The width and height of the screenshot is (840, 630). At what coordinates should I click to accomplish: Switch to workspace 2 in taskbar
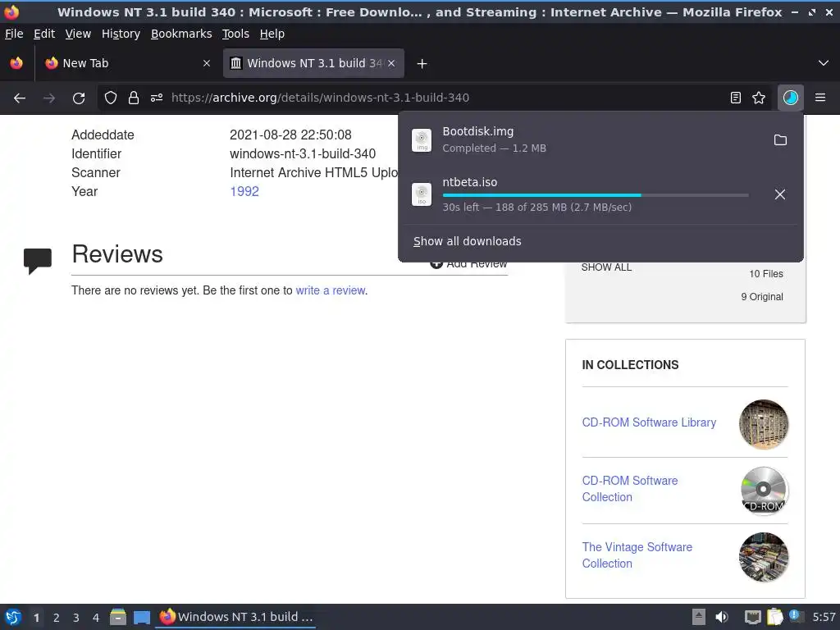[x=57, y=618]
